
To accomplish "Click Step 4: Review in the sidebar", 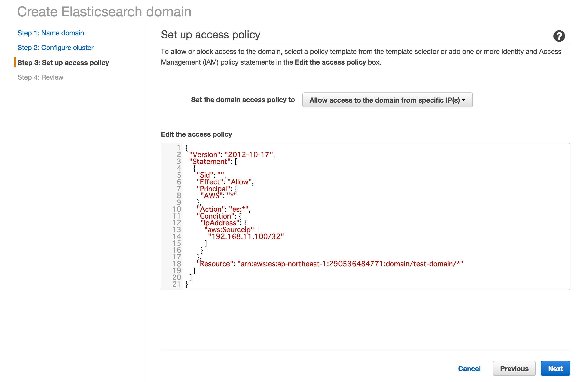I will [40, 77].
